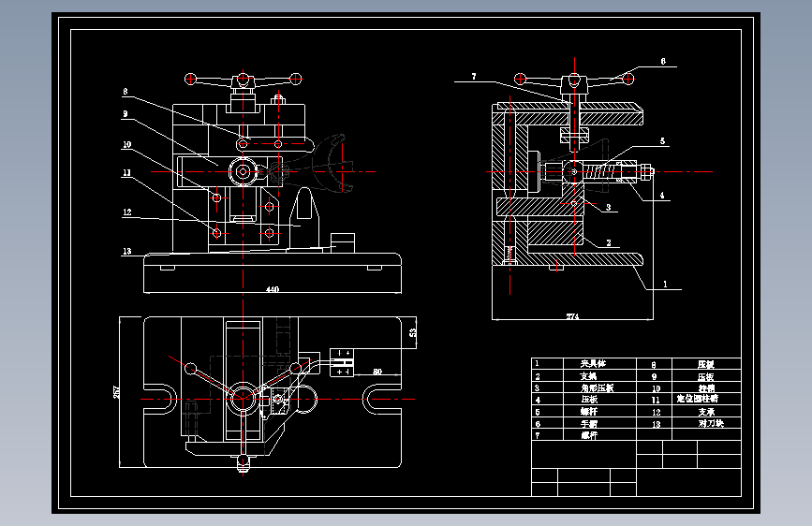Click 压板 in parts list row 9

[706, 377]
